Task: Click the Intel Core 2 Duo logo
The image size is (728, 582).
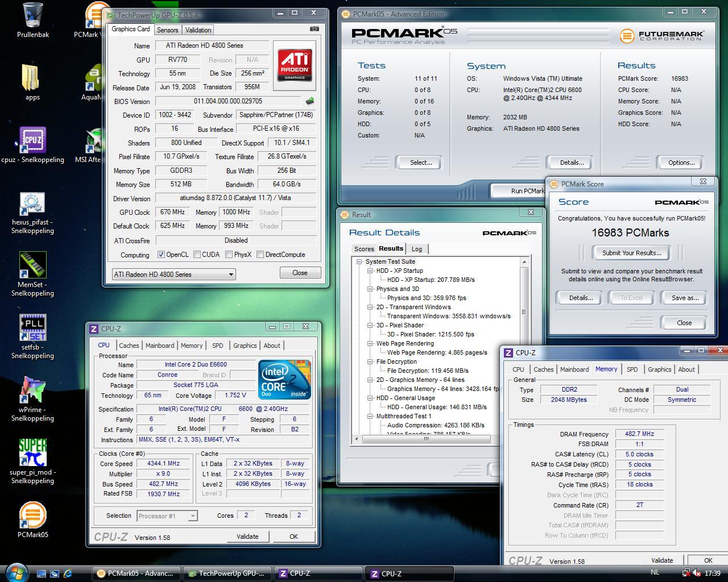Action: (x=284, y=379)
